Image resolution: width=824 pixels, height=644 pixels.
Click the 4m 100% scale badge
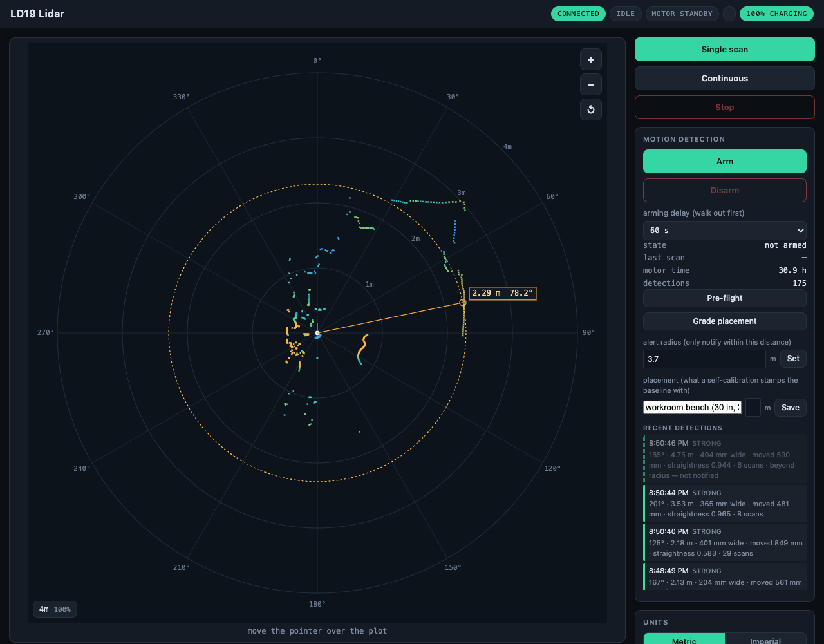[x=55, y=609]
